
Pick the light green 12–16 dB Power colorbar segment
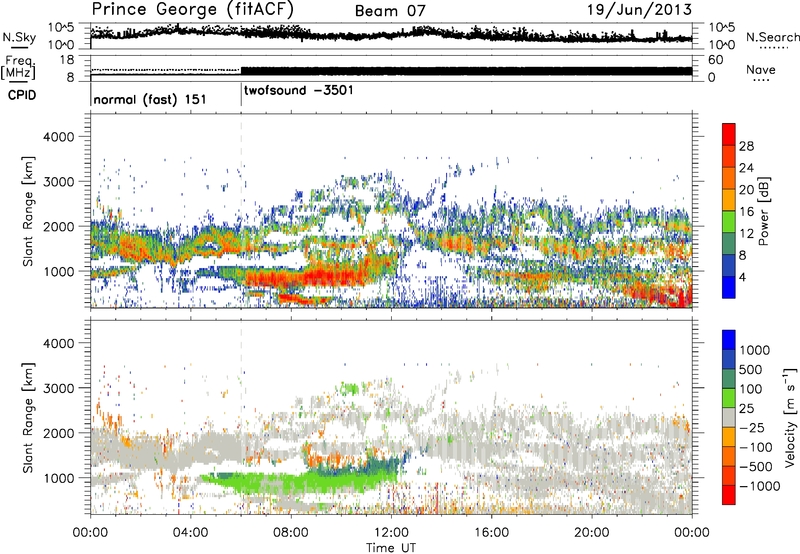point(729,222)
